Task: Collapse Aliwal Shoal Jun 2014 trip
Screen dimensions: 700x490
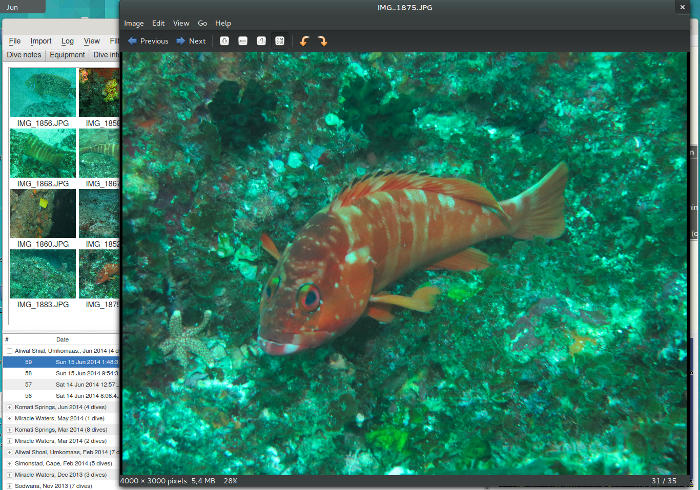Action: 9,351
